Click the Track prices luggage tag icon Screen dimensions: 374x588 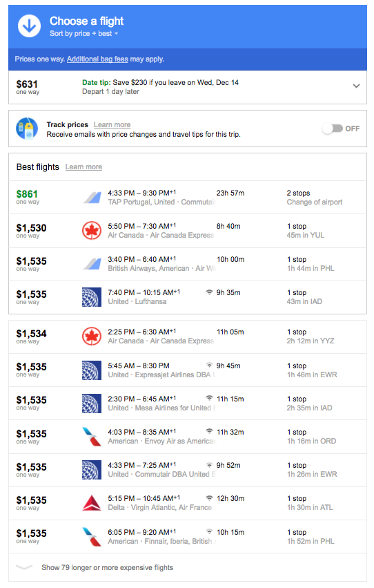point(27,129)
